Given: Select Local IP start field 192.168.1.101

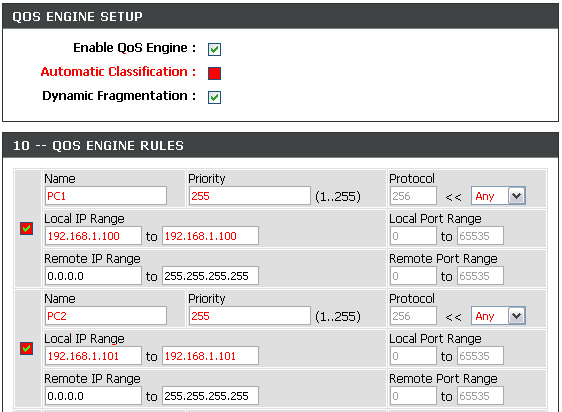Looking at the screenshot, I should coord(93,356).
